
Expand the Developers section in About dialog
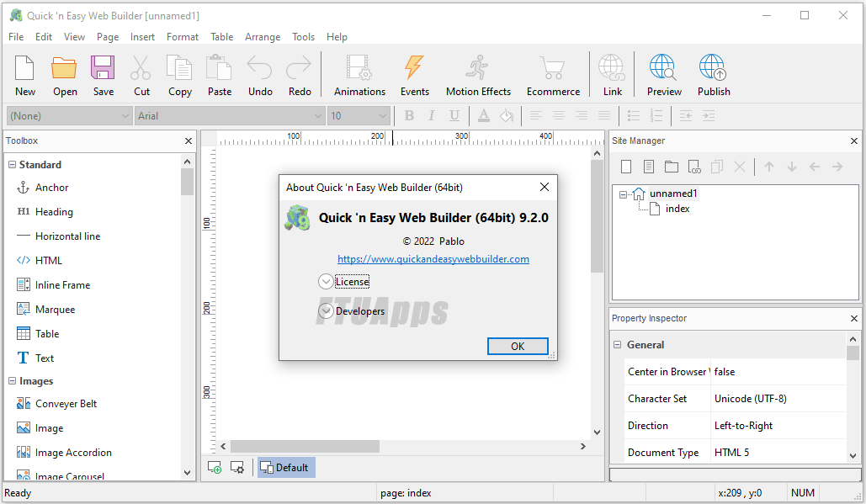coord(326,310)
